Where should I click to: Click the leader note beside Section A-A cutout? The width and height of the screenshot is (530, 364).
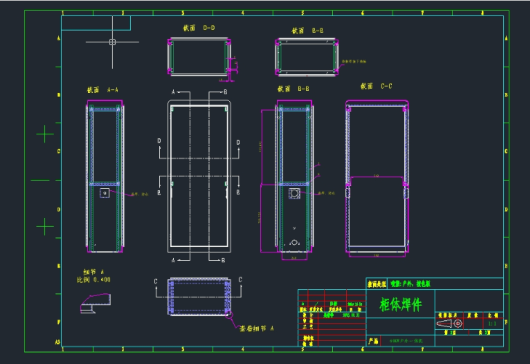(x=140, y=194)
